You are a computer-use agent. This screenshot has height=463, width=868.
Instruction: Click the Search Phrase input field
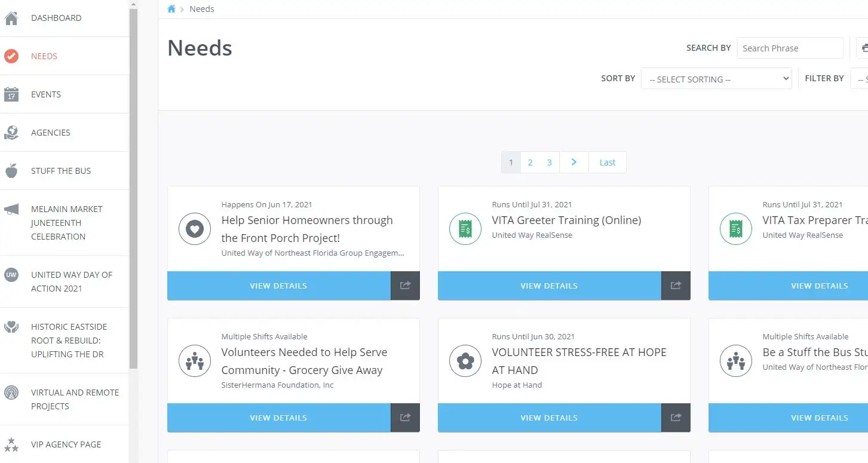point(790,48)
